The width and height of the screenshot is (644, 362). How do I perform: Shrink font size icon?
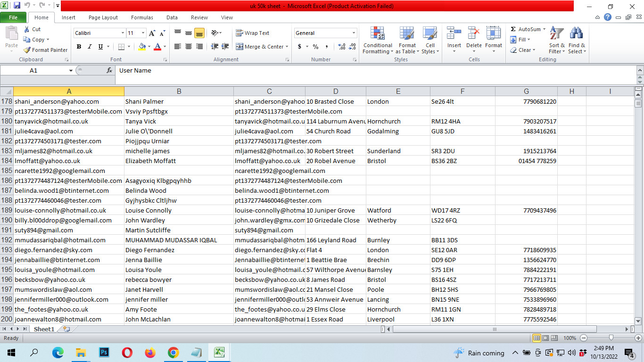coord(163,33)
